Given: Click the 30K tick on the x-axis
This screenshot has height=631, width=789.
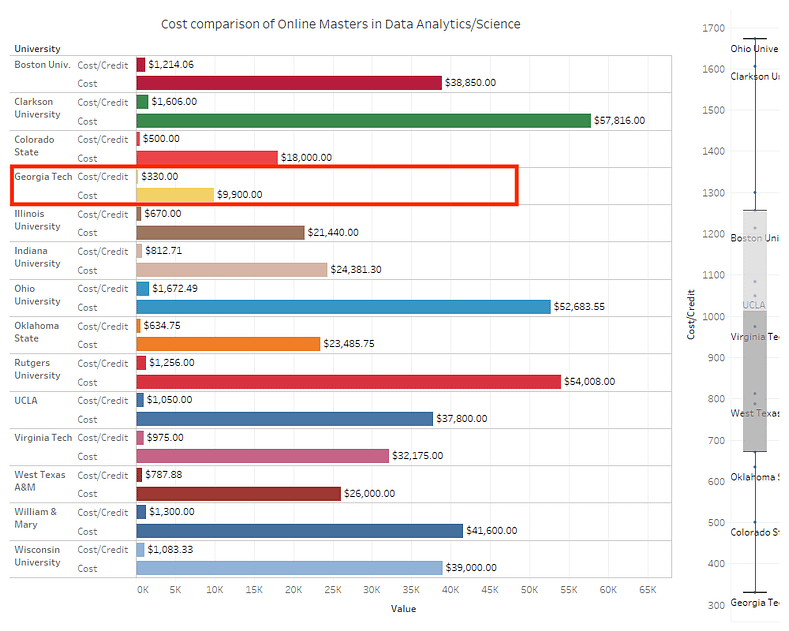Looking at the screenshot, I should pos(372,590).
